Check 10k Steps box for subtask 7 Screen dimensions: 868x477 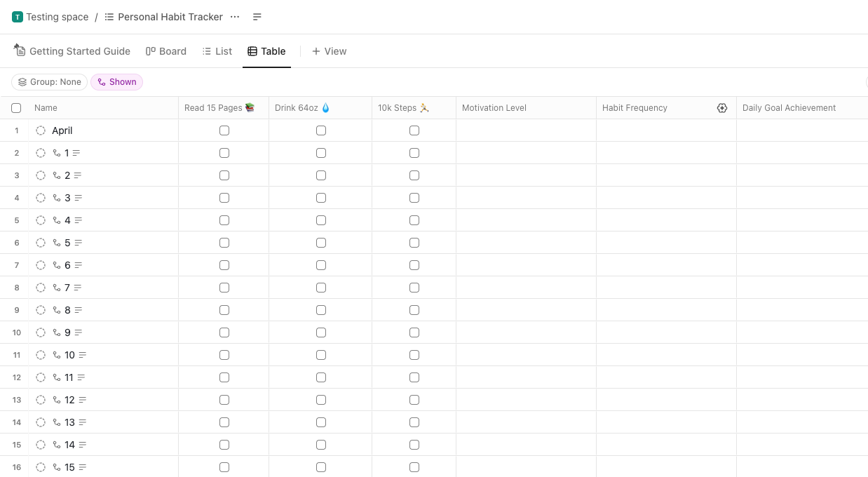(x=414, y=288)
